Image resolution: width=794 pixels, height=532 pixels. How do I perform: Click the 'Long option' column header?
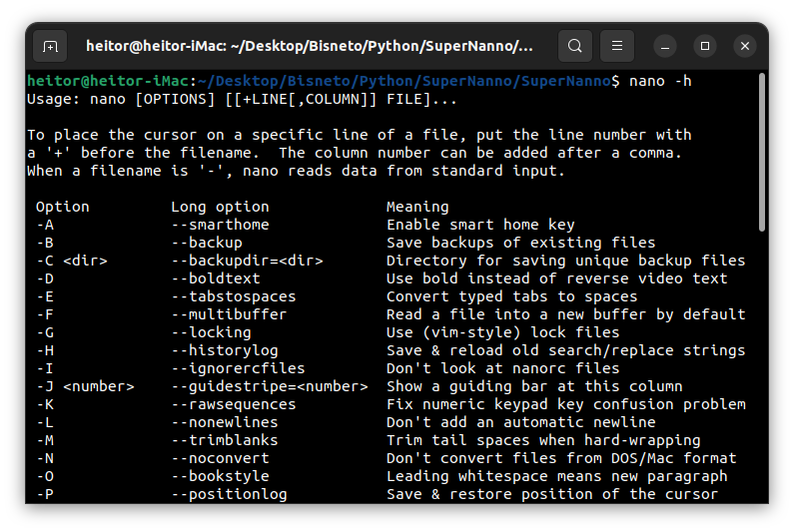(x=220, y=207)
